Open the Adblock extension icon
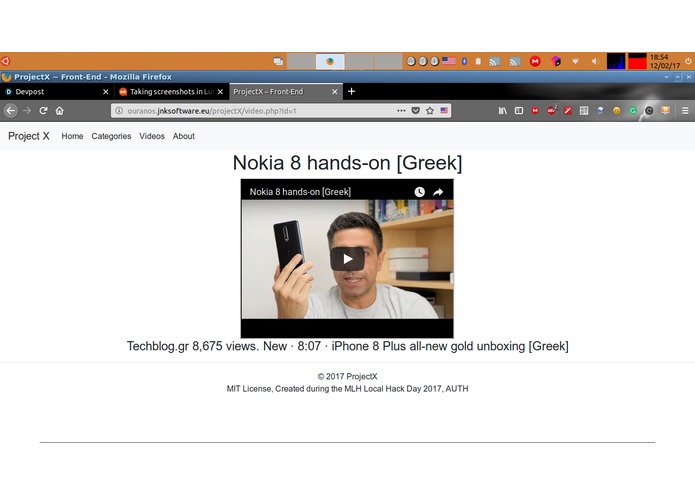695x494 pixels. (551, 110)
